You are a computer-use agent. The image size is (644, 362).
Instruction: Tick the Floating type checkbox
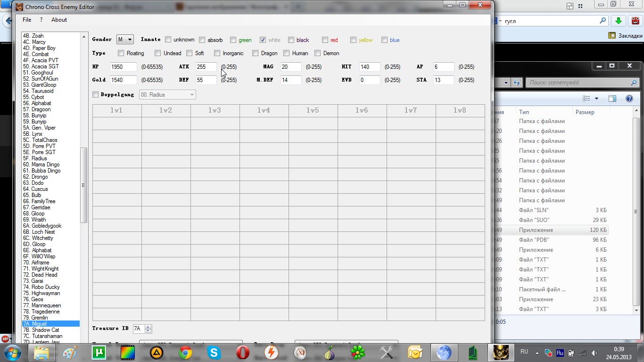pyautogui.click(x=121, y=53)
